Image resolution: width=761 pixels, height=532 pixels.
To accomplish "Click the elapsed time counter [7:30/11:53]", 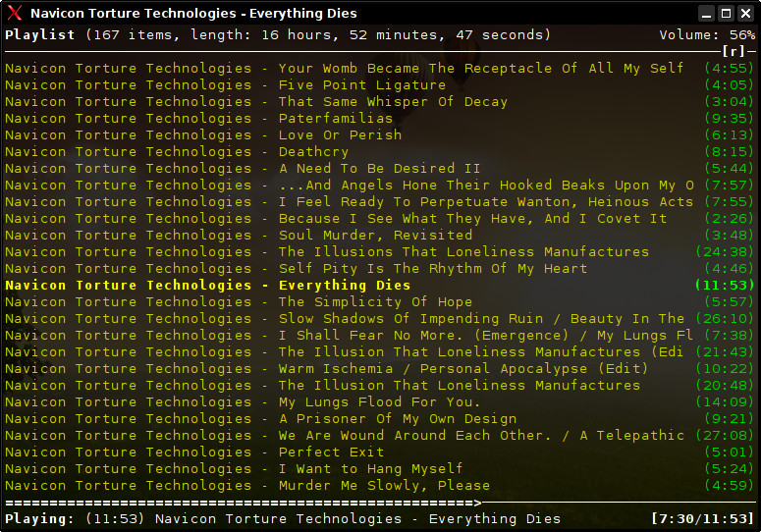I will tap(703, 519).
